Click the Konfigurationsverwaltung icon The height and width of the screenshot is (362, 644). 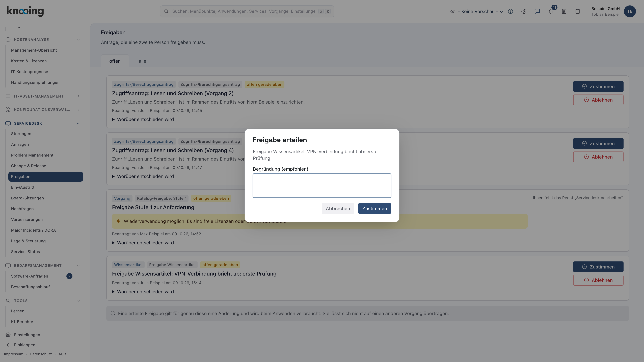[x=8, y=110]
